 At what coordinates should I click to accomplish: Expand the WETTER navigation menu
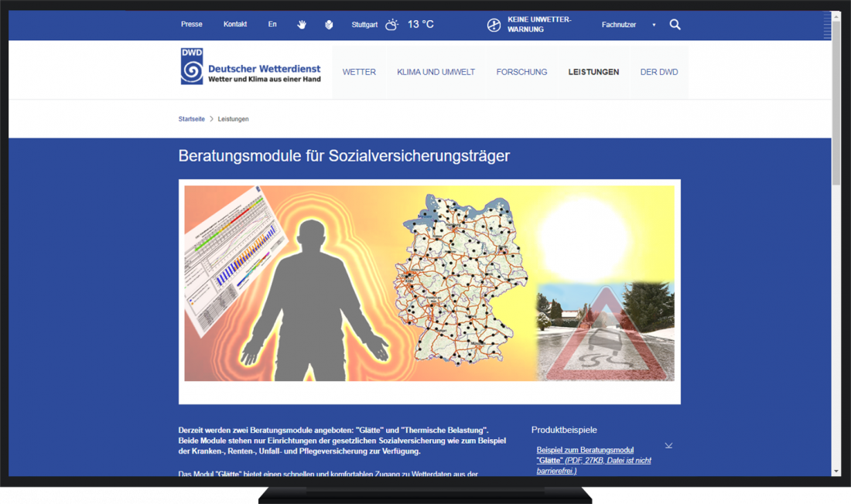[359, 71]
